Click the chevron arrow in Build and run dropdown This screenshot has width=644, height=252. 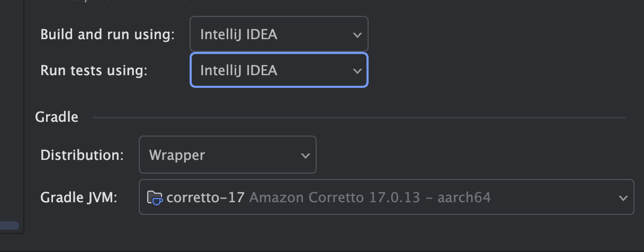tap(357, 35)
